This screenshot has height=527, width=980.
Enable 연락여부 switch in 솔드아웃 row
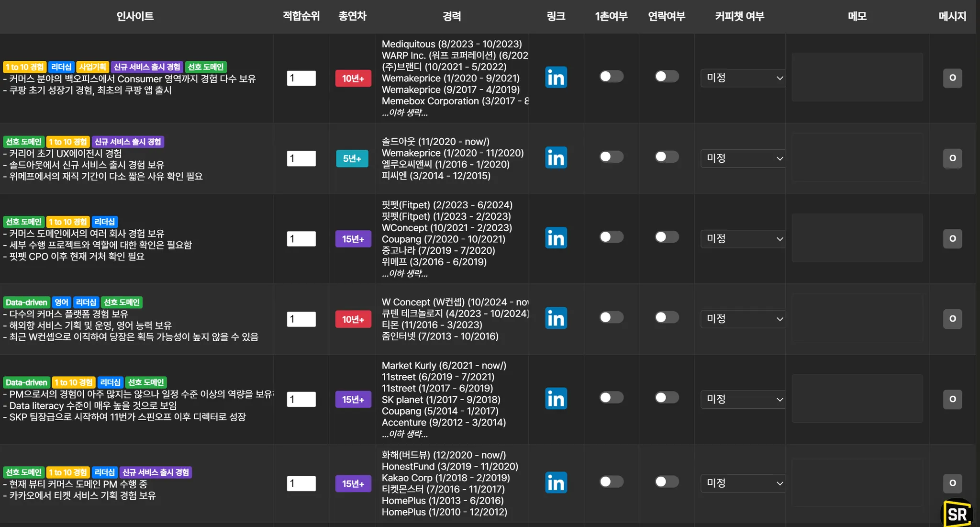[667, 157]
